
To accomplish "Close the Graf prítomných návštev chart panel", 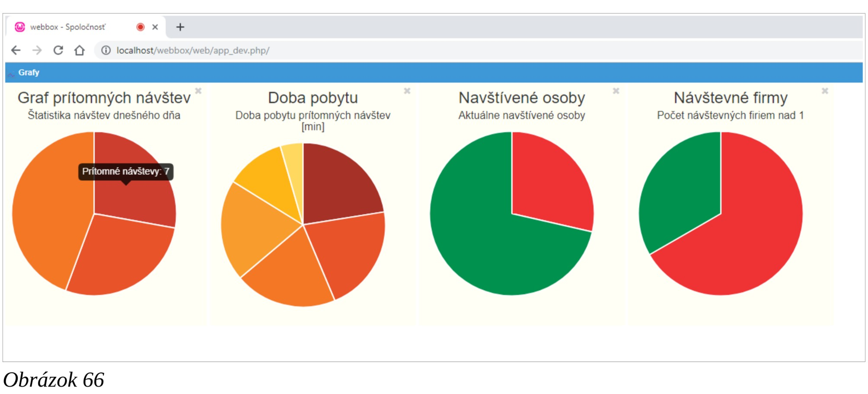I will click(198, 91).
